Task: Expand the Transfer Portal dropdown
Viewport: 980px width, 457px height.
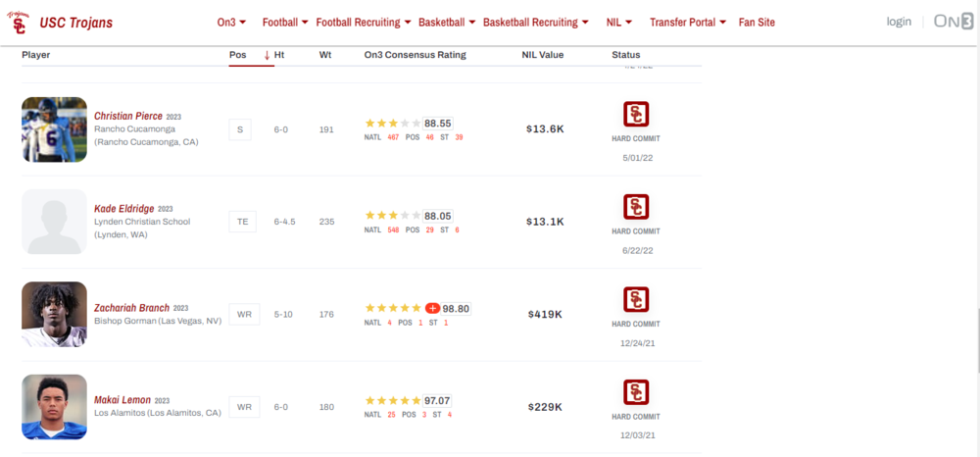Action: pos(688,22)
